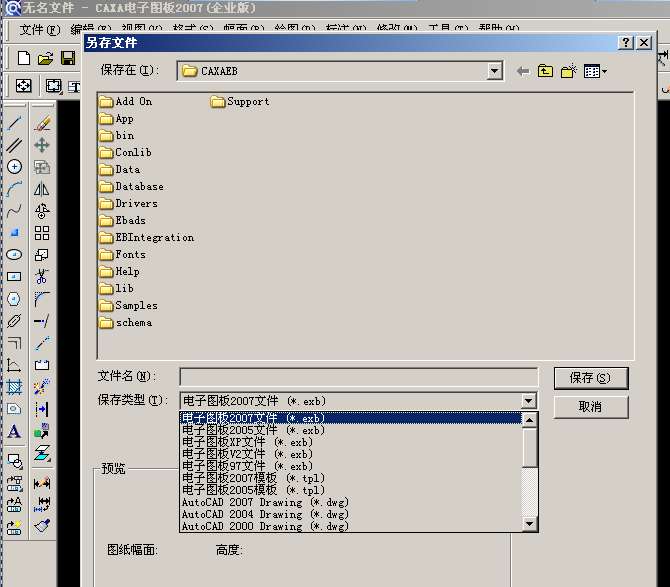Select the Scale tool
The height and width of the screenshot is (587, 670).
pyautogui.click(x=42, y=255)
